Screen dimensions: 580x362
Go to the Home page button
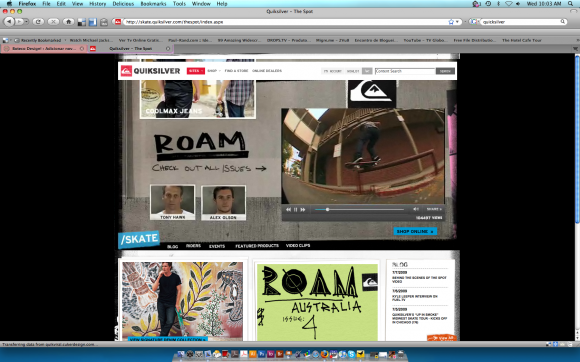[68, 22]
